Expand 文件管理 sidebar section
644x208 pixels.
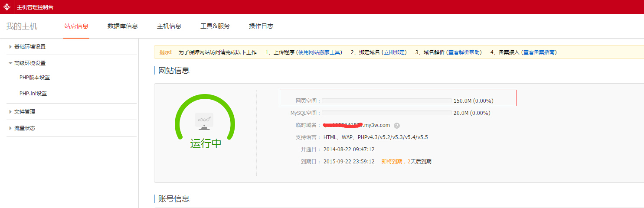click(24, 112)
